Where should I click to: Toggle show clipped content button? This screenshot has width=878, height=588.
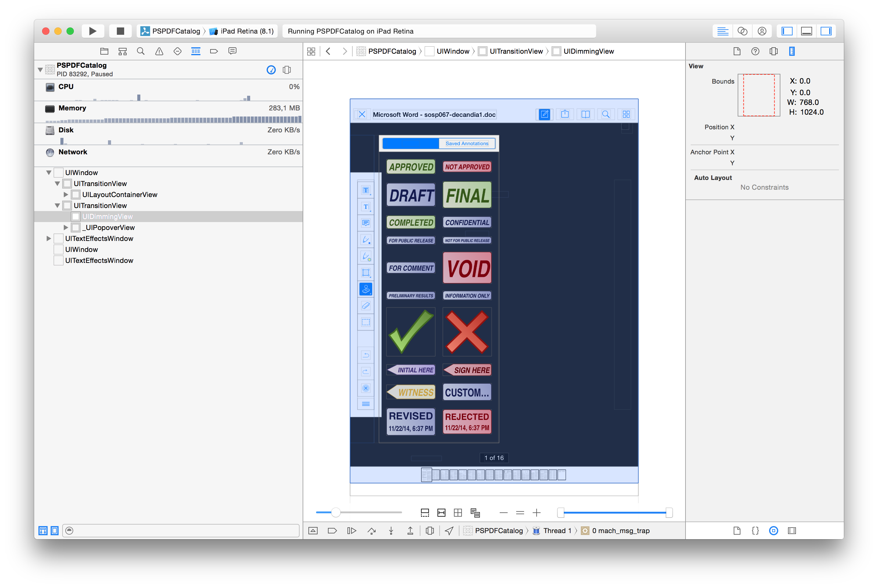tap(425, 512)
